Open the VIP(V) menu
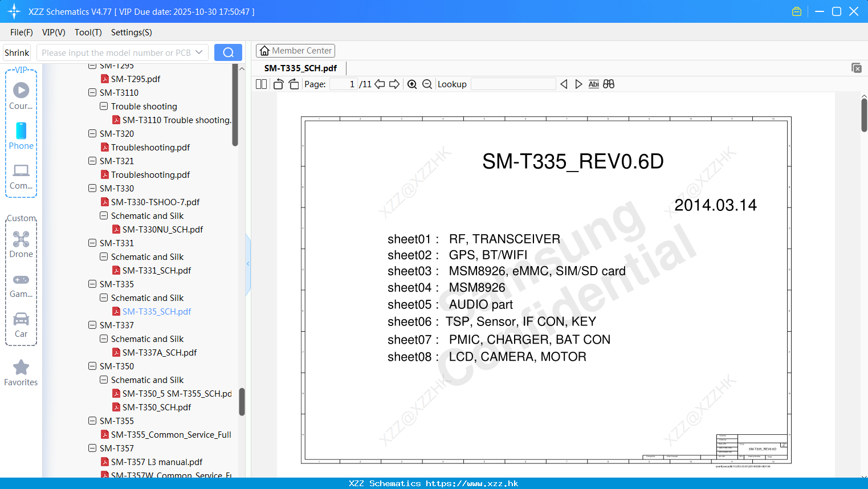 54,32
